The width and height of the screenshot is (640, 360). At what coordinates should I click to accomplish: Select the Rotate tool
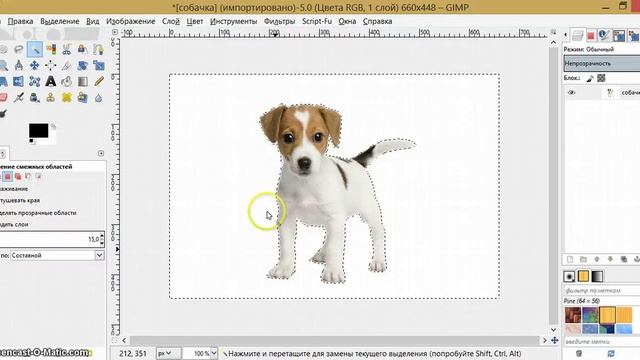(82, 65)
